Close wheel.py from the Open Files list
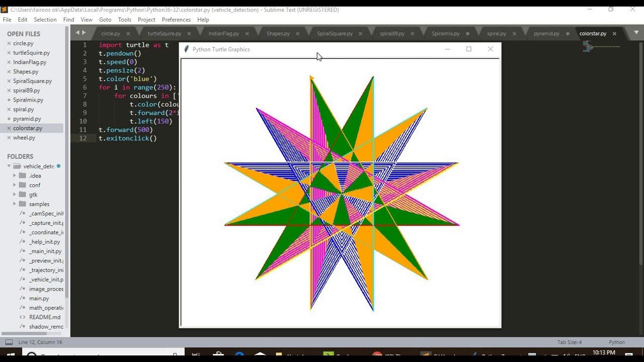 click(x=9, y=138)
